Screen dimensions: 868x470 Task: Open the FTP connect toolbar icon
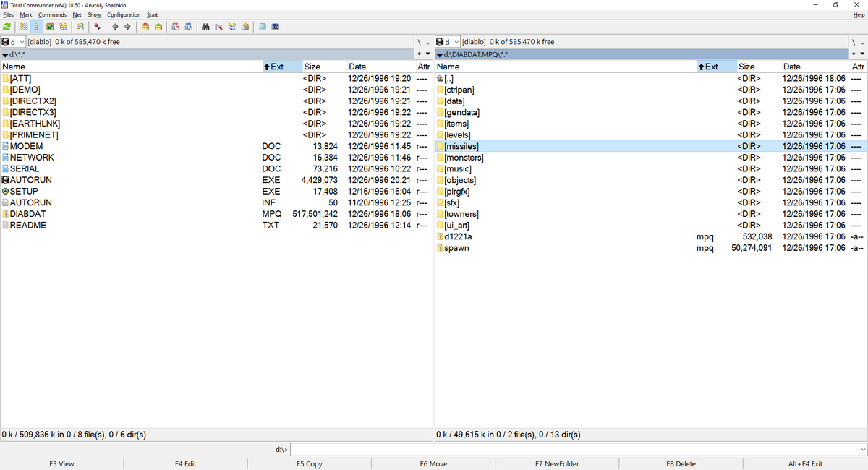point(175,27)
